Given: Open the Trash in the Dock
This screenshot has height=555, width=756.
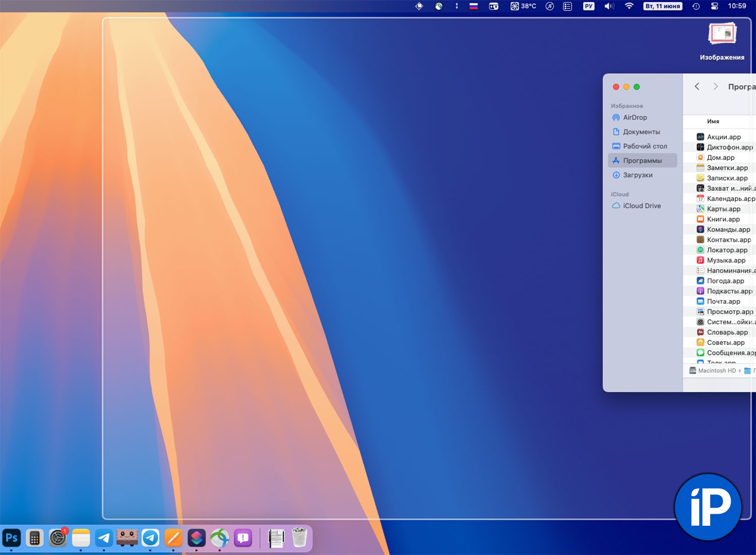Looking at the screenshot, I should point(299,538).
